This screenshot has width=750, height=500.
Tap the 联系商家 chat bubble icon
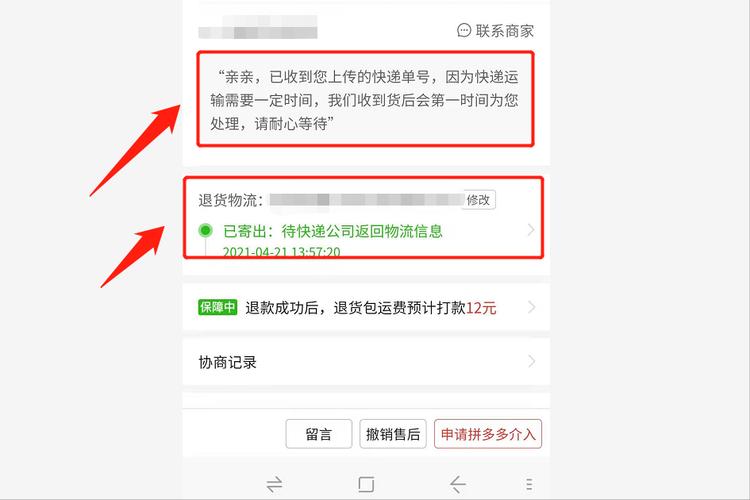click(x=463, y=31)
